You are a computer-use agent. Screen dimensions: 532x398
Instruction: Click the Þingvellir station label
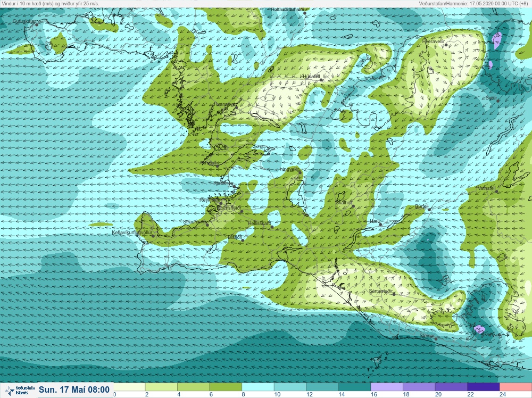(289, 169)
